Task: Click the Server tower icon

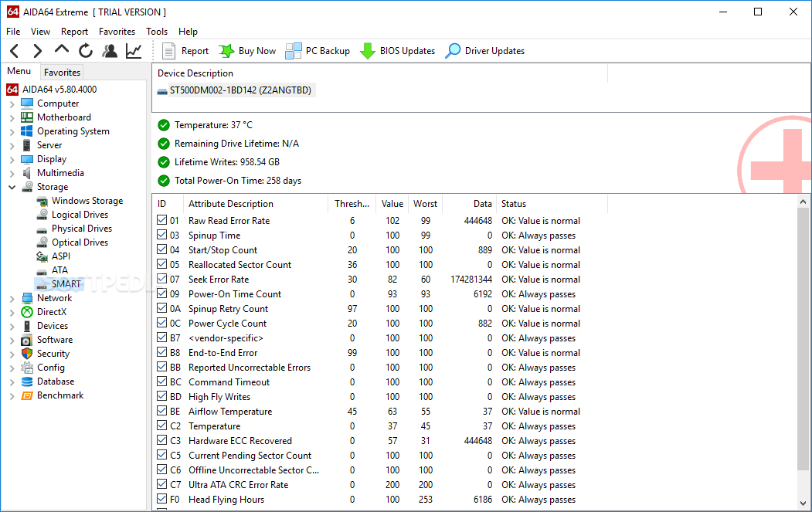Action: pos(26,145)
